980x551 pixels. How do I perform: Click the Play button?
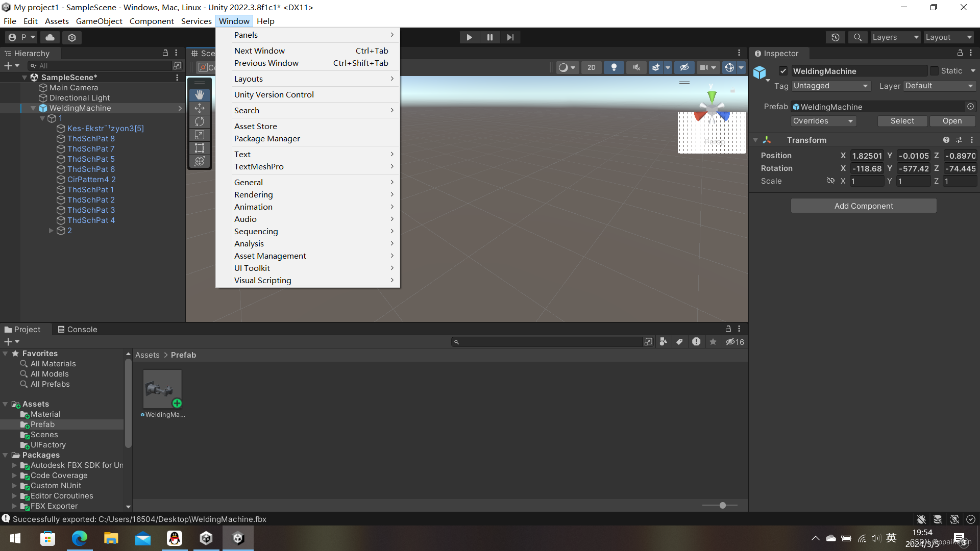pyautogui.click(x=469, y=37)
